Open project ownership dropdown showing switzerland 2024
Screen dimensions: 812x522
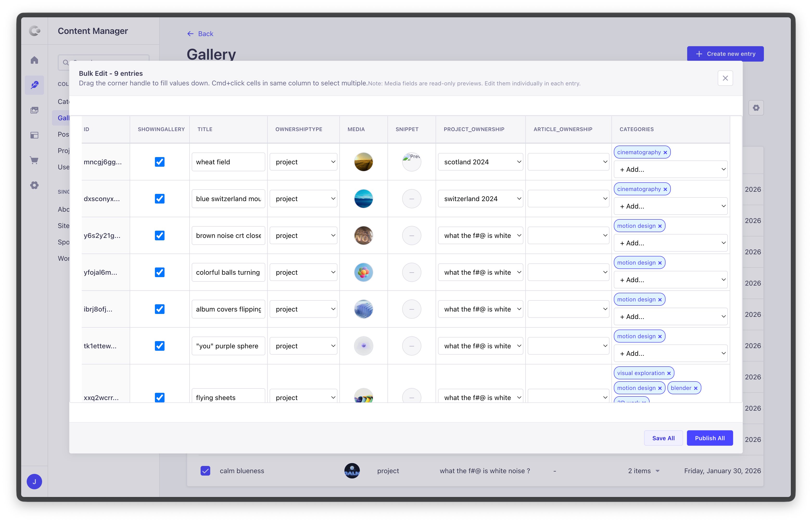[x=480, y=199]
